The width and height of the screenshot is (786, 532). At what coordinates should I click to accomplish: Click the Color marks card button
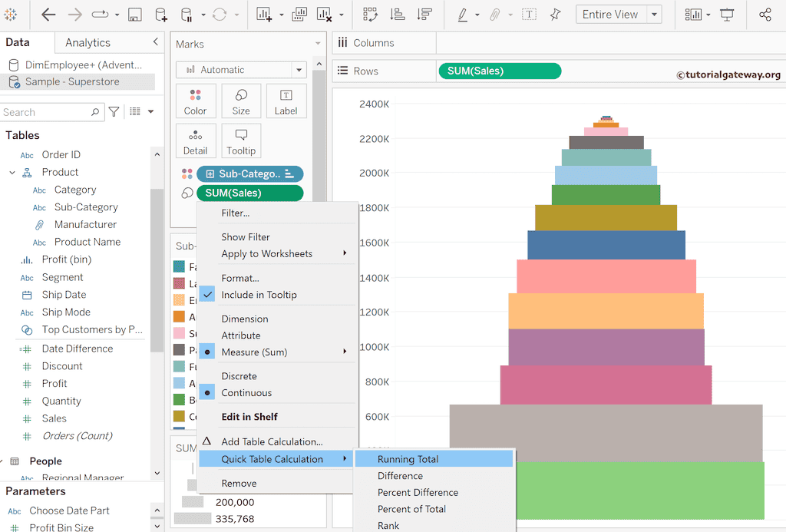[195, 101]
